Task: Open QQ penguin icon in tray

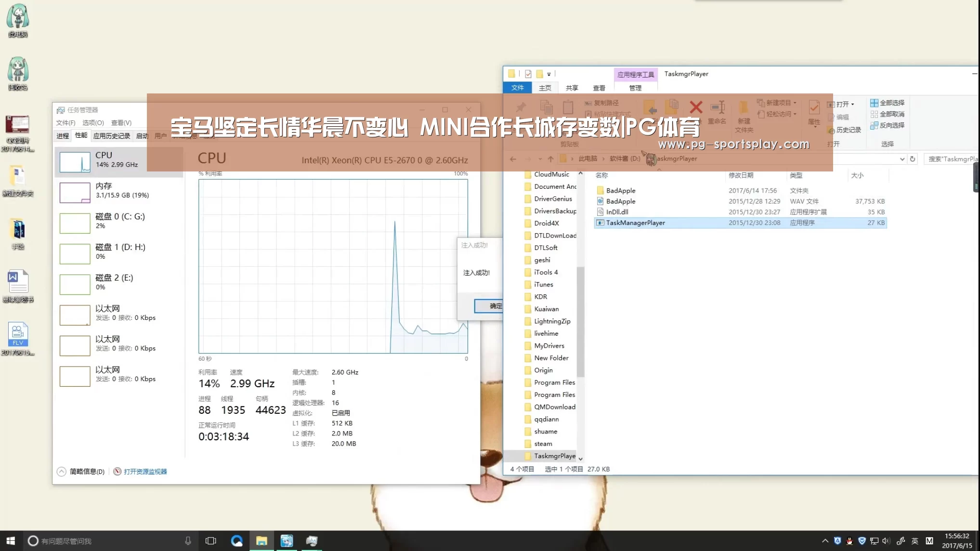Action: [849, 541]
